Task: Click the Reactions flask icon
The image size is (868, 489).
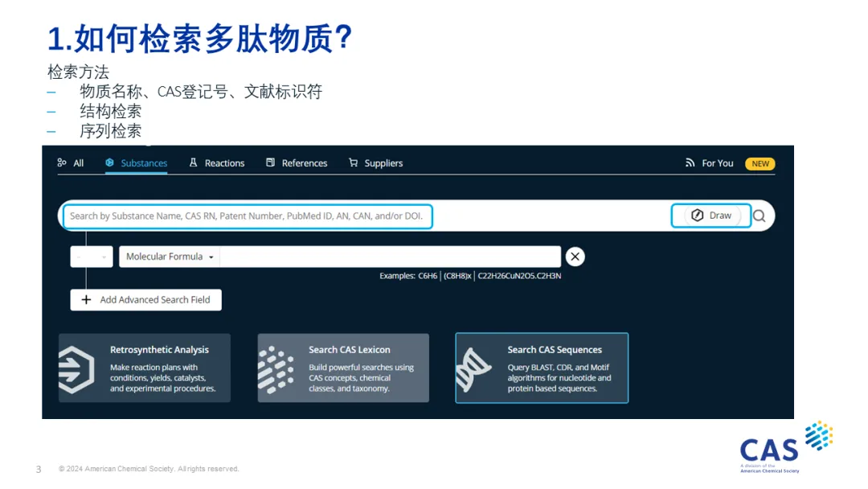Action: [x=193, y=162]
